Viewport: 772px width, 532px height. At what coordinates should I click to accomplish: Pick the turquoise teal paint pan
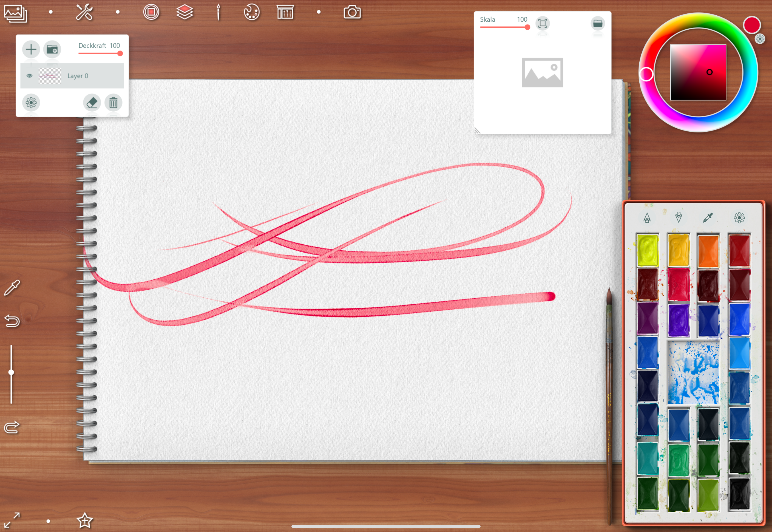(647, 458)
